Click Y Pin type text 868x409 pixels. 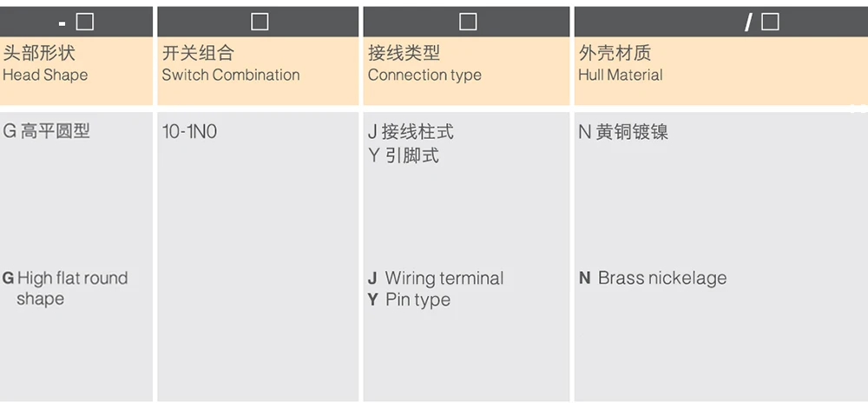tap(409, 300)
